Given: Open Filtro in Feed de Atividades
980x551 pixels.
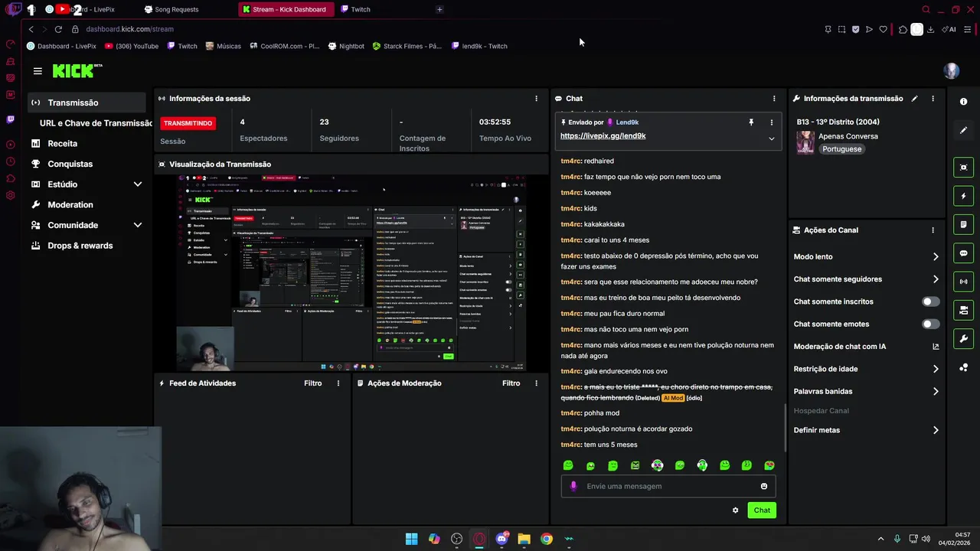Looking at the screenshot, I should (312, 383).
